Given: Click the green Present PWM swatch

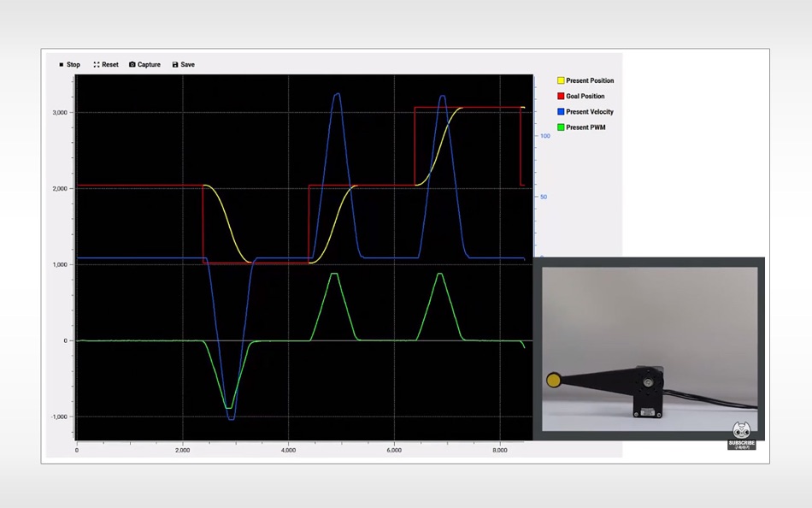Looking at the screenshot, I should click(561, 127).
